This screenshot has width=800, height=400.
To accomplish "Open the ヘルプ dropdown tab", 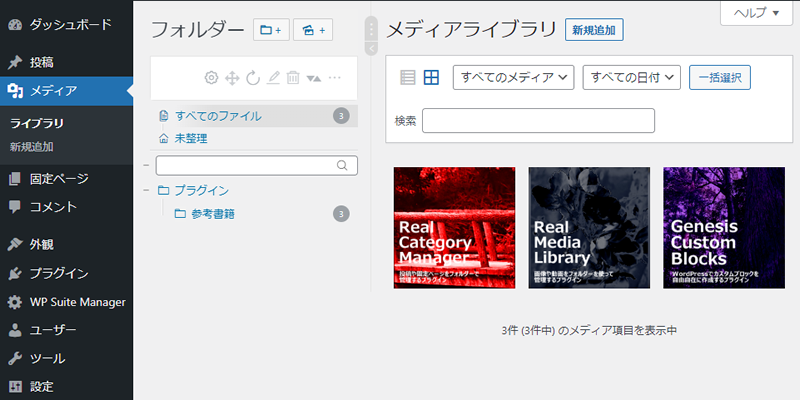I will point(757,13).
